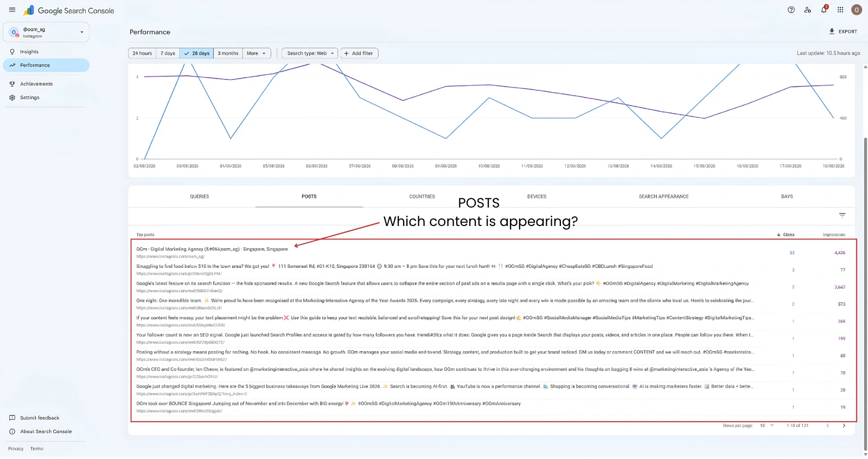
Task: Switch to the Search Appearance tab
Action: tap(663, 197)
